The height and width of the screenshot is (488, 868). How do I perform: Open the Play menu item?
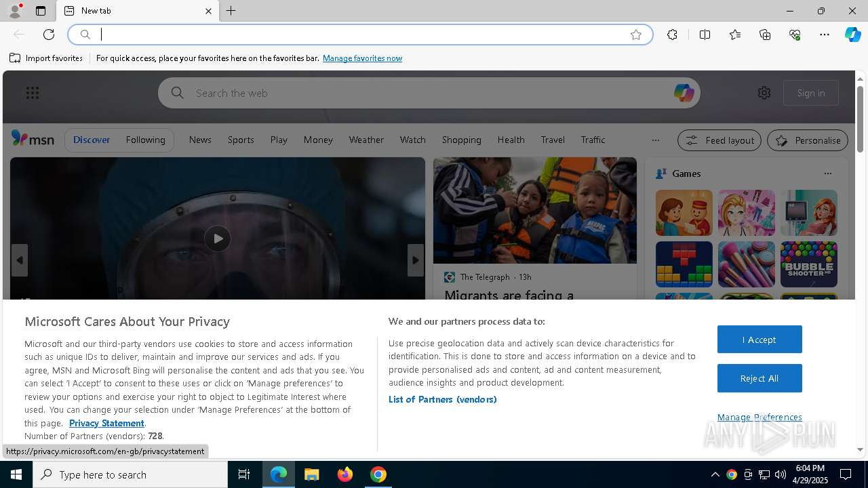[279, 140]
